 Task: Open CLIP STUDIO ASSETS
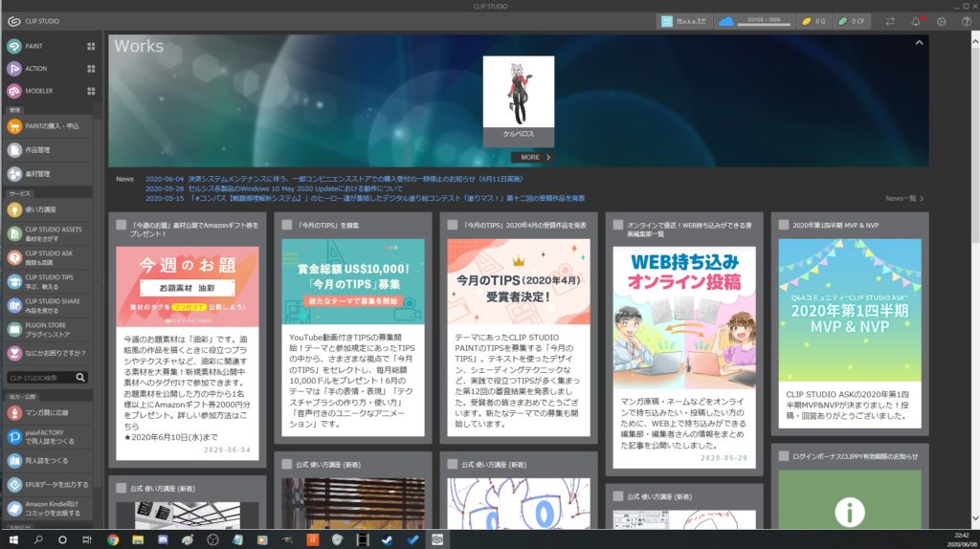coord(48,233)
